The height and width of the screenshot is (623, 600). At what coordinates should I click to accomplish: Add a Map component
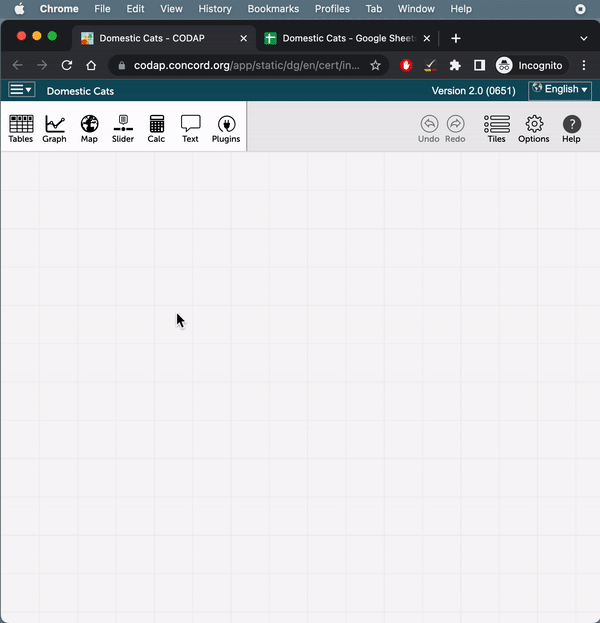(x=89, y=129)
